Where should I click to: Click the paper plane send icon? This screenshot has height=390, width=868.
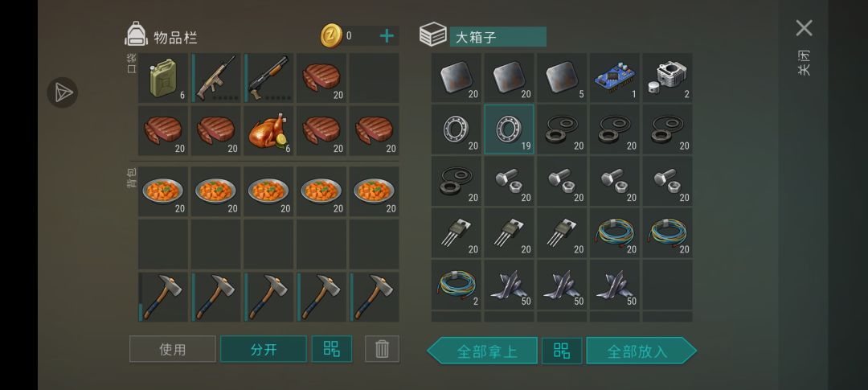click(x=63, y=92)
